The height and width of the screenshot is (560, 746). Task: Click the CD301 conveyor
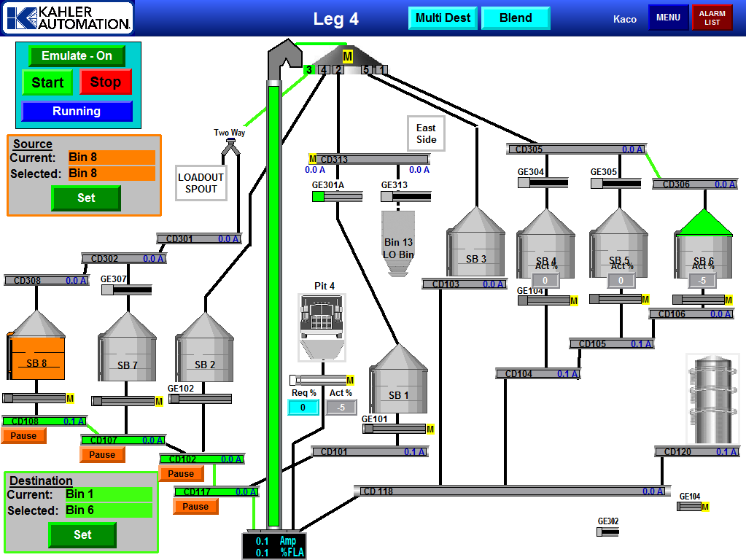pyautogui.click(x=199, y=239)
